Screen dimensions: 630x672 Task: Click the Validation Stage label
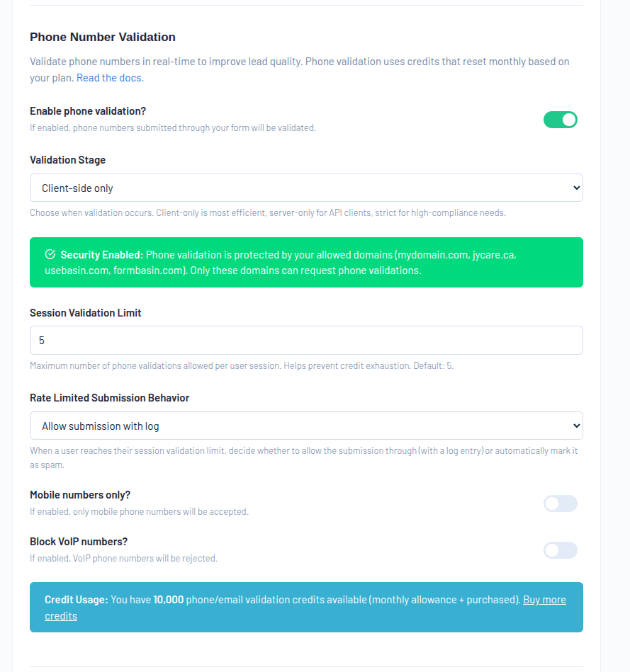click(67, 160)
